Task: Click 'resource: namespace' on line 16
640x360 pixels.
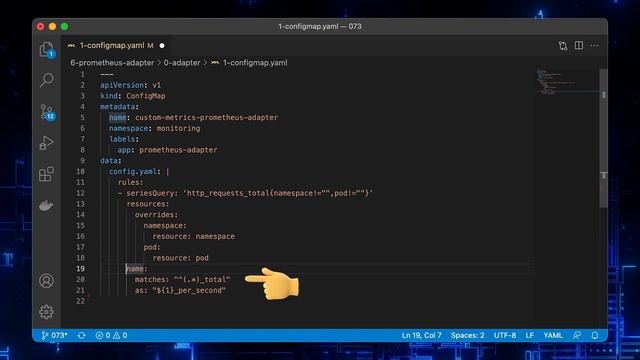Action: (x=193, y=236)
